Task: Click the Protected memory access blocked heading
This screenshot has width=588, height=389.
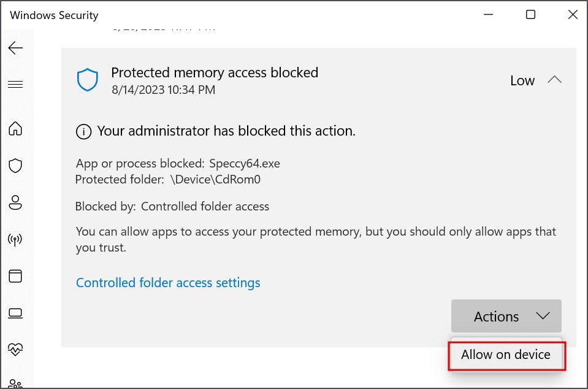Action: [215, 72]
